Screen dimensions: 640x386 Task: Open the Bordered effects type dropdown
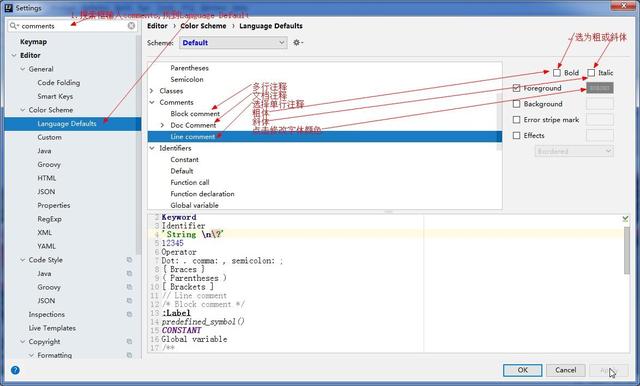click(574, 151)
